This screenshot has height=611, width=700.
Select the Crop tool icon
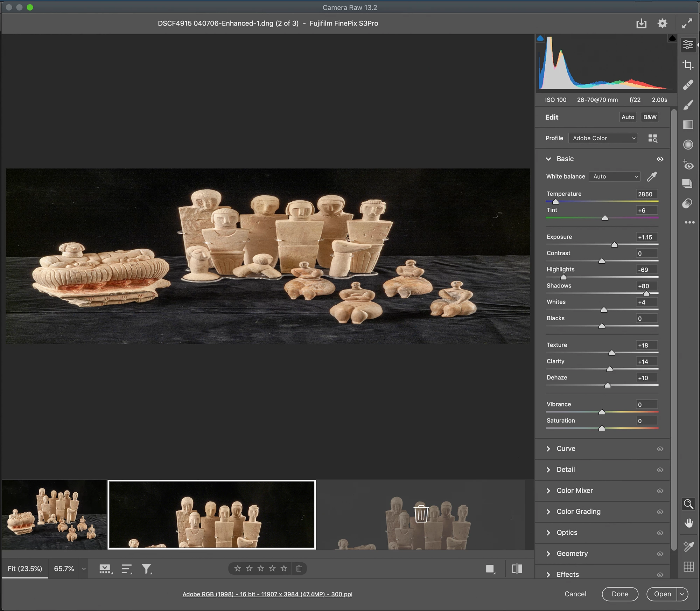(688, 65)
